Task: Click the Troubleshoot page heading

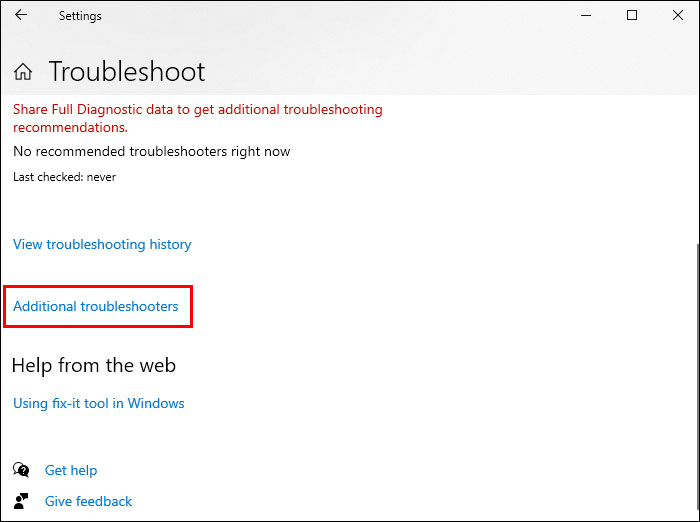Action: (x=127, y=72)
